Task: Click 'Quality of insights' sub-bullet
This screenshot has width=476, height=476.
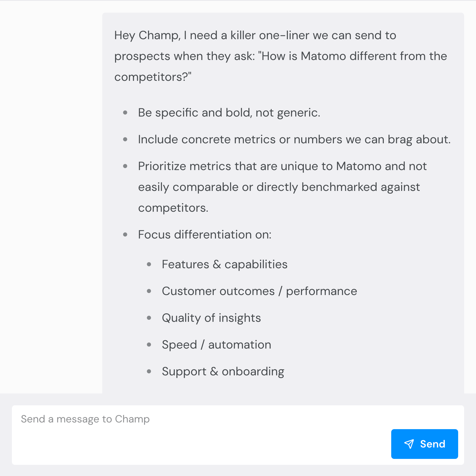Action: pyautogui.click(x=211, y=318)
